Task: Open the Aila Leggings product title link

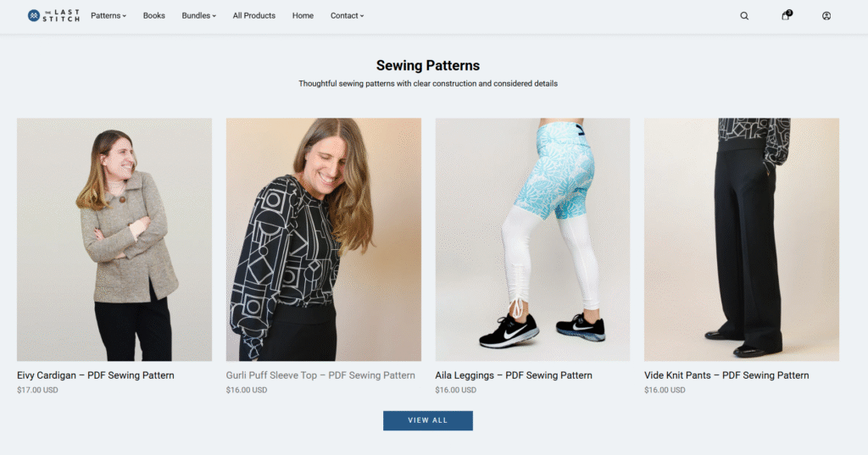Action: [x=514, y=375]
